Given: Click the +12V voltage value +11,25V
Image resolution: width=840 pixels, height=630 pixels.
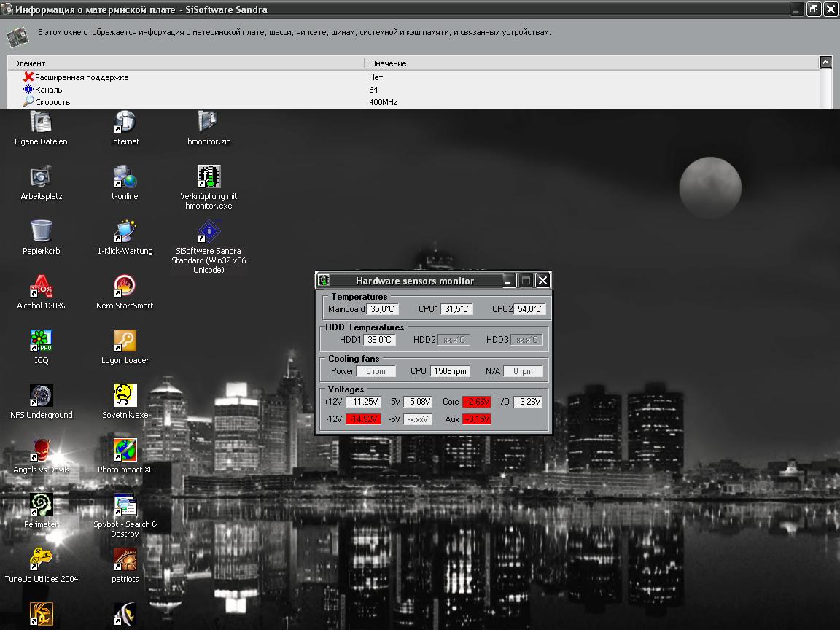Looking at the screenshot, I should tap(363, 402).
